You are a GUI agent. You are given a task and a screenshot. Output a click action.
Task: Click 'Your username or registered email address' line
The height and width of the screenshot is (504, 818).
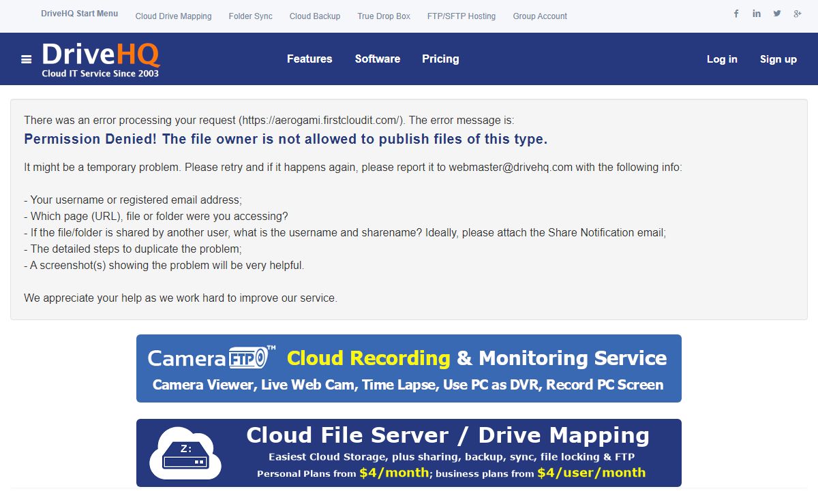click(x=133, y=200)
